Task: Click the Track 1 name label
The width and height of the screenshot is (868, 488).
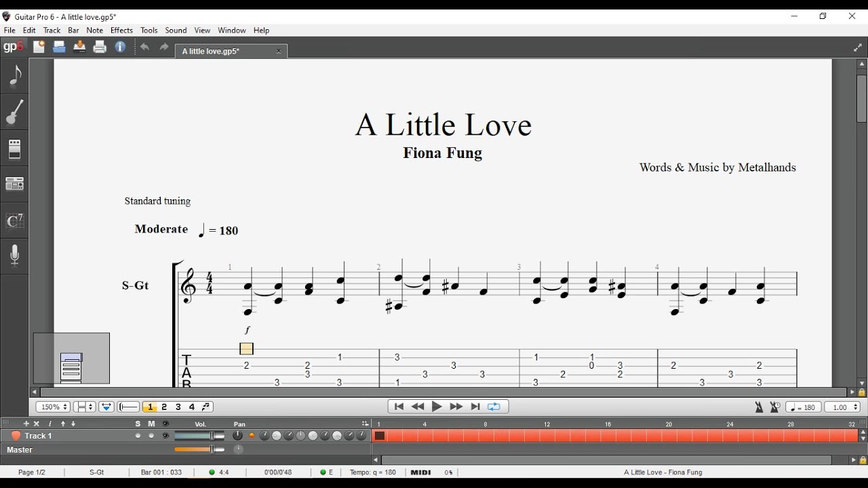Action: pos(39,436)
